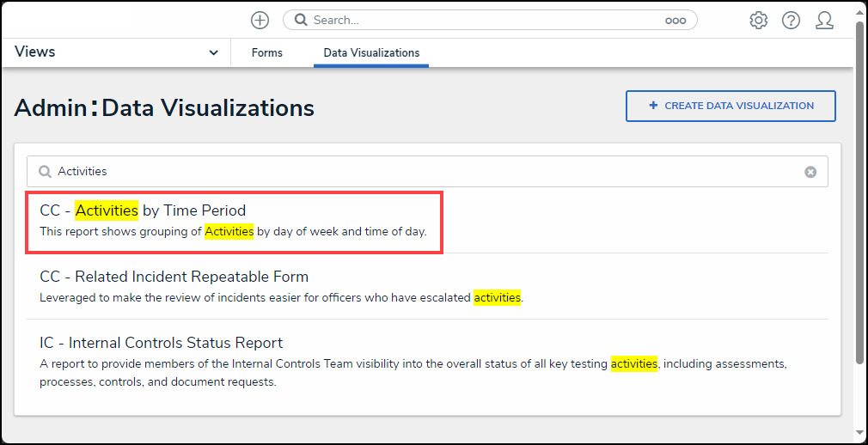
Task: Open CC - Related Incident Repeatable Form
Action: point(174,277)
